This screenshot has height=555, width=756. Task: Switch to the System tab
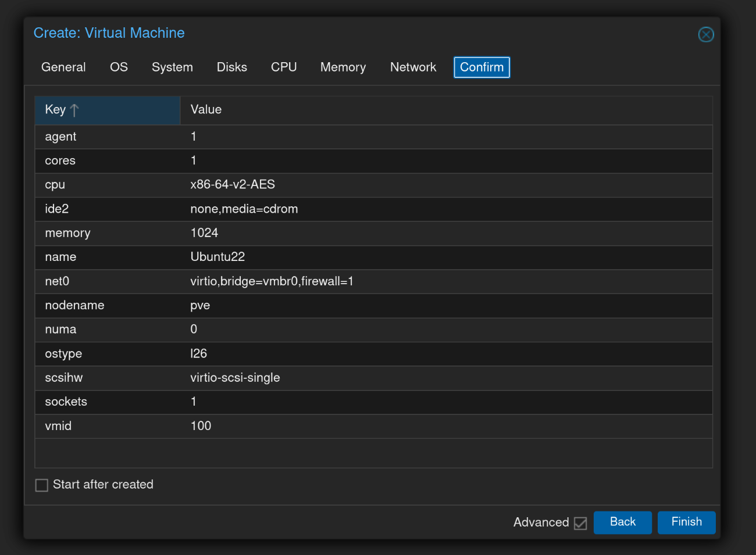172,67
